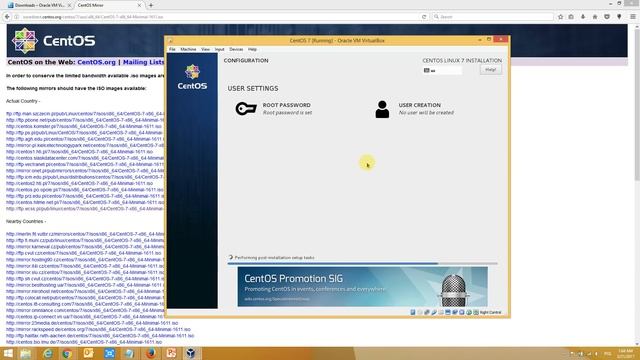
Task: Open the Mailing Lists link
Action: coord(143,62)
